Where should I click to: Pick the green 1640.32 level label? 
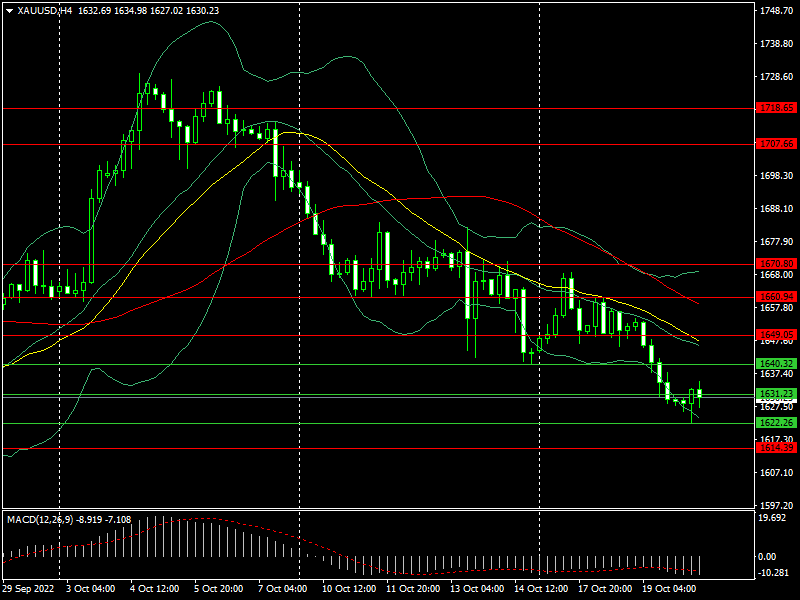(x=777, y=364)
